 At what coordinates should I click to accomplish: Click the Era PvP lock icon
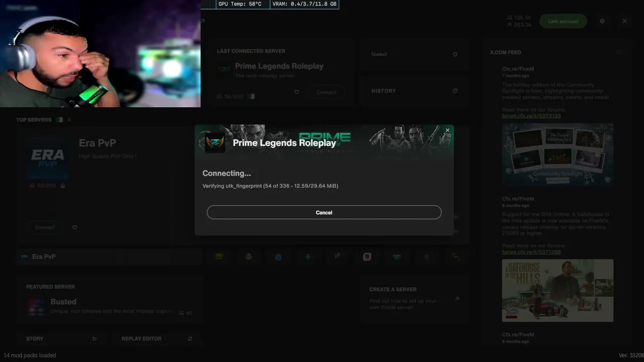62,186
